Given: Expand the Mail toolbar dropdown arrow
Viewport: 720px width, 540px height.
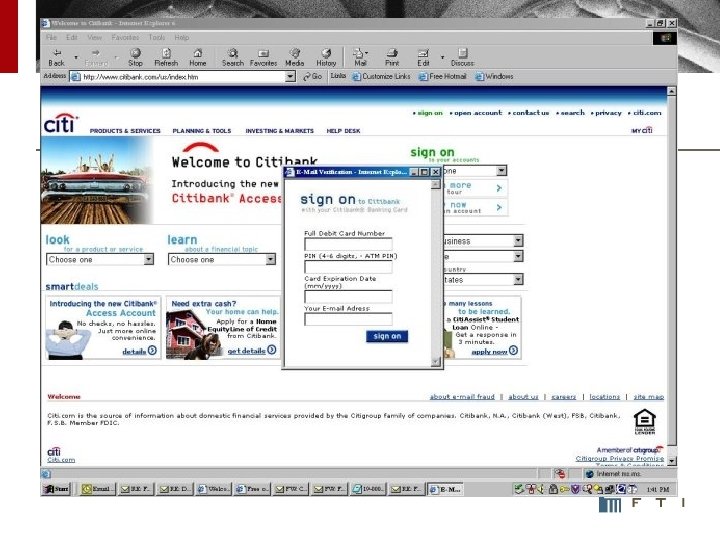Looking at the screenshot, I should pyautogui.click(x=366, y=53).
